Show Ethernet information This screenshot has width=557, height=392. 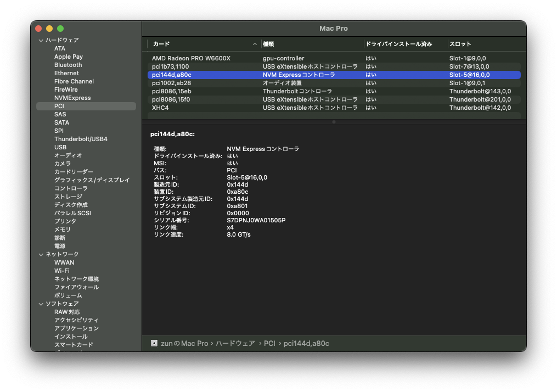pos(66,73)
